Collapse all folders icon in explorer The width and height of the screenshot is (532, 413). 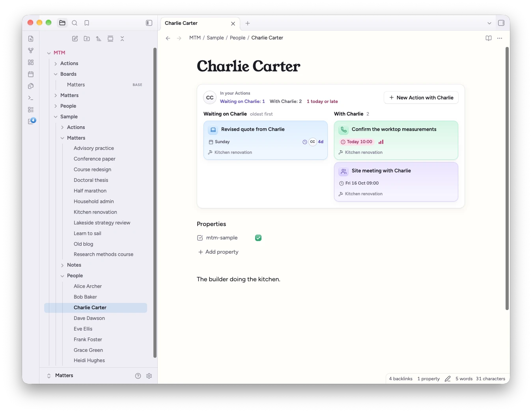pyautogui.click(x=122, y=39)
